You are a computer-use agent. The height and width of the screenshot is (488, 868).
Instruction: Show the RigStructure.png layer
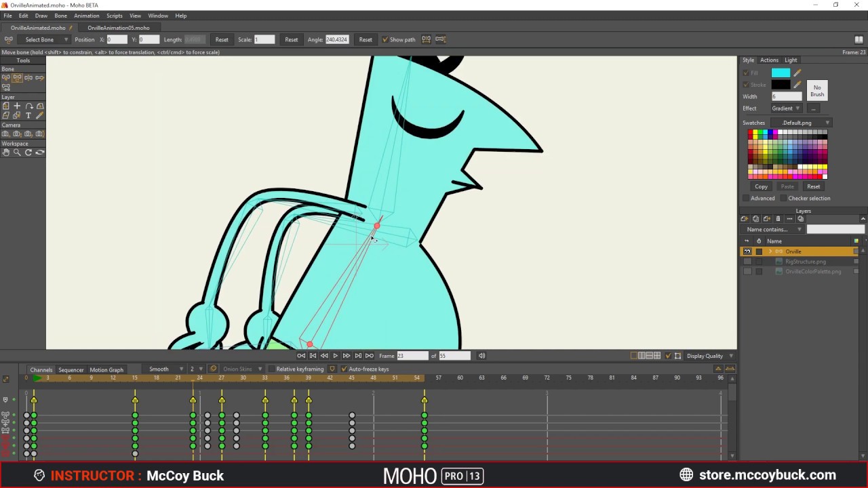pos(747,262)
